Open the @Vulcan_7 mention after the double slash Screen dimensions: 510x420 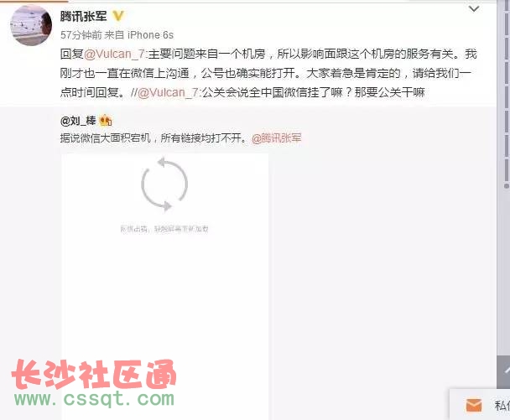[x=168, y=93]
